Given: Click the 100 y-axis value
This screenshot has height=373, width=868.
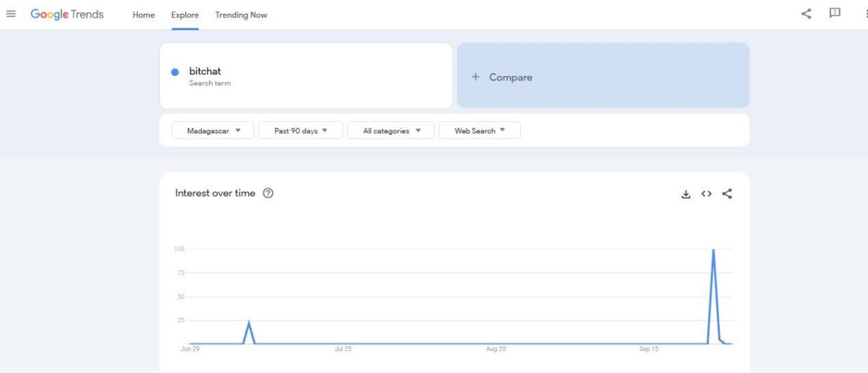Looking at the screenshot, I should point(179,249).
